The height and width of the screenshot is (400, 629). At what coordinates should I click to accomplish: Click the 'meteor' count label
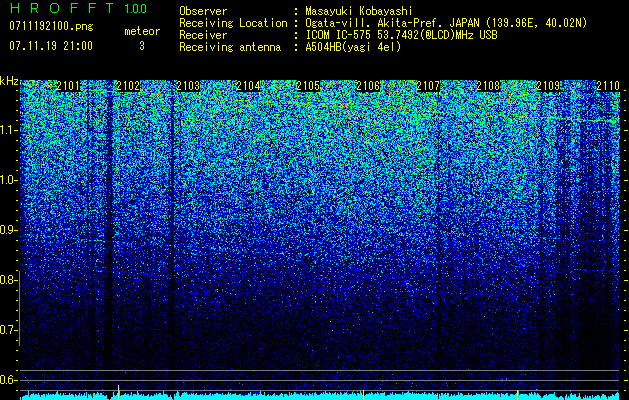[x=142, y=31]
